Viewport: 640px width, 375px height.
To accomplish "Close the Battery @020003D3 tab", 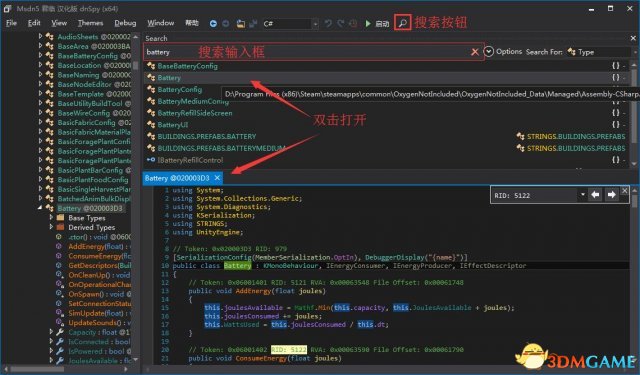I will pos(217,178).
